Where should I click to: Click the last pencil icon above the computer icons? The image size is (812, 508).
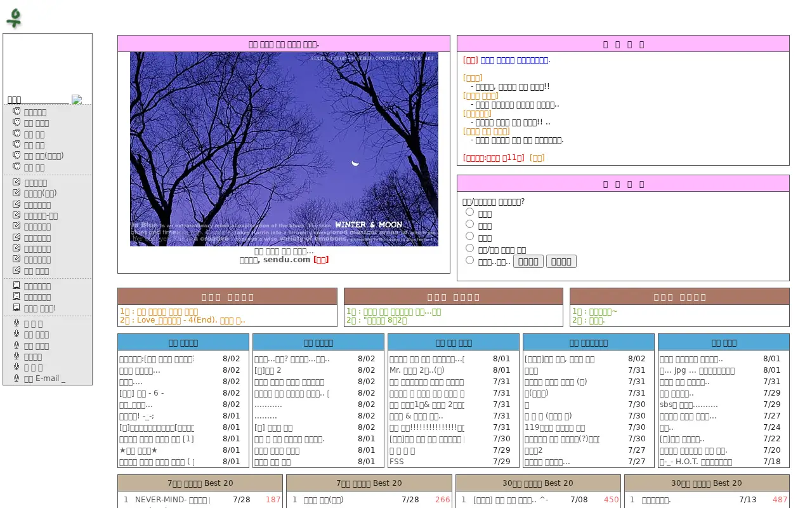point(16,271)
